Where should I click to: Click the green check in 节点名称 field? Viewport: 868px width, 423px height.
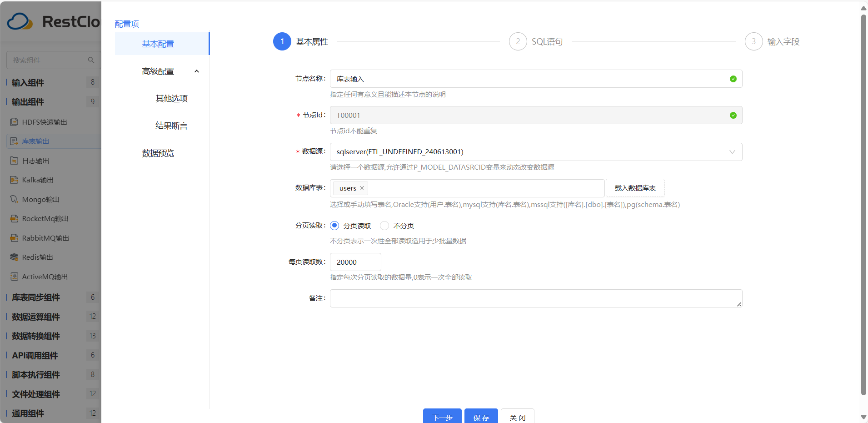click(733, 79)
